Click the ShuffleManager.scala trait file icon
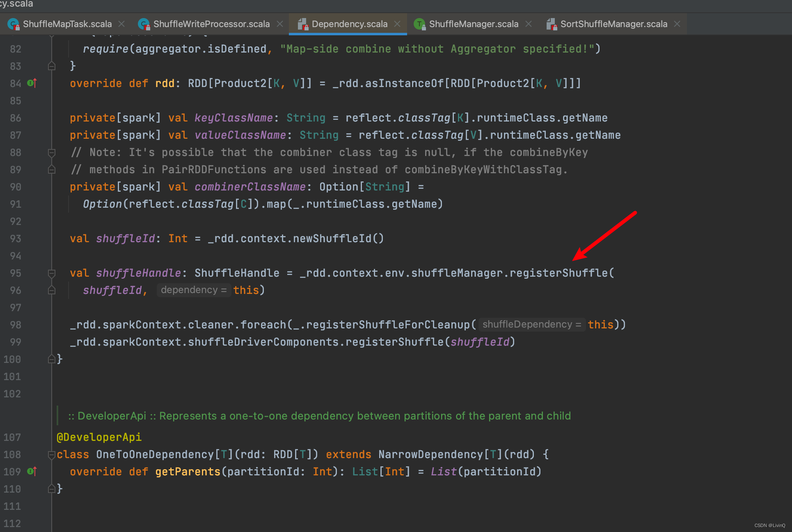 419,24
